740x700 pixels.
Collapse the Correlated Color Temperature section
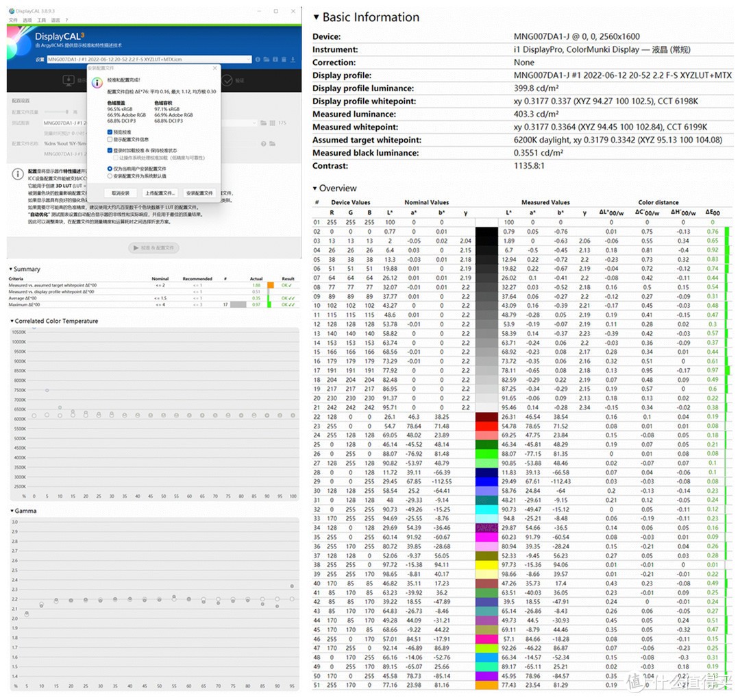click(x=12, y=321)
